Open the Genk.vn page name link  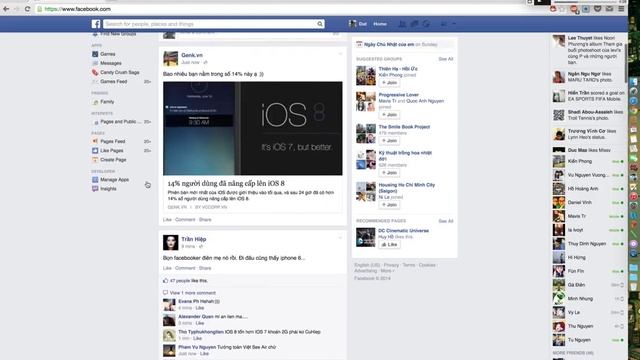[x=192, y=55]
